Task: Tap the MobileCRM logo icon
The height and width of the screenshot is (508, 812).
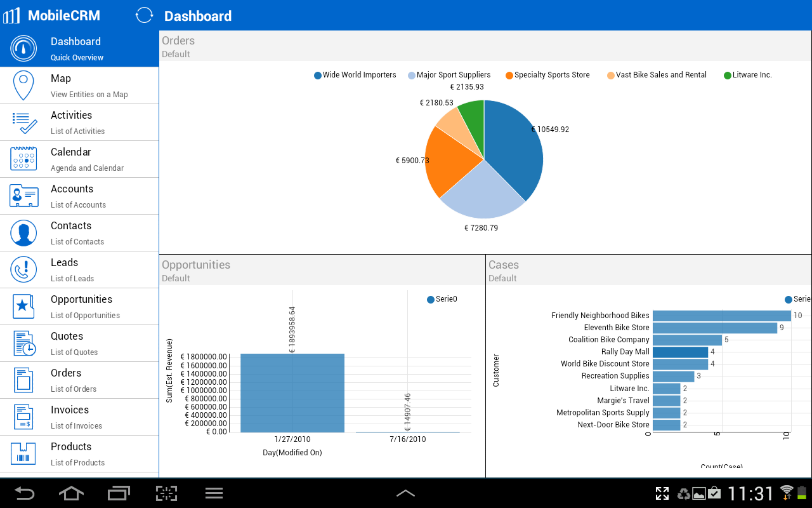Action: pos(11,15)
